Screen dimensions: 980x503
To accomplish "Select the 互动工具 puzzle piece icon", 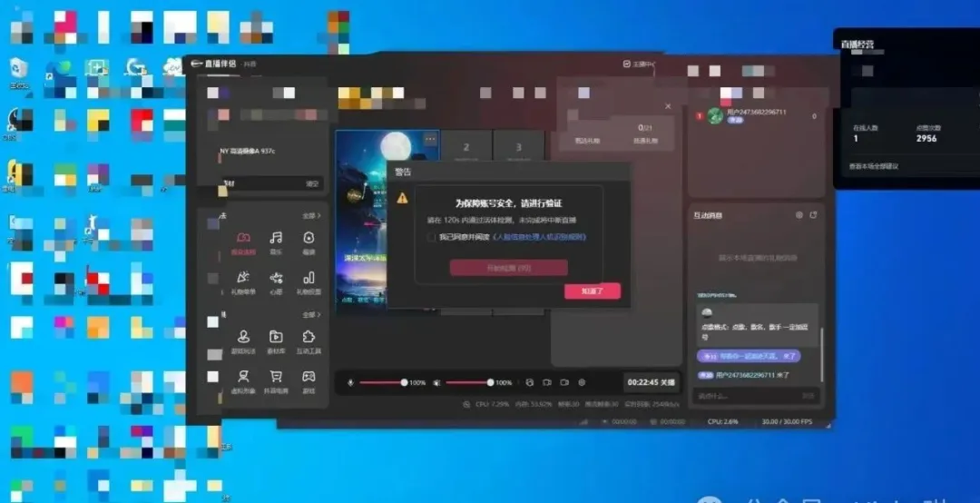I will click(x=309, y=338).
